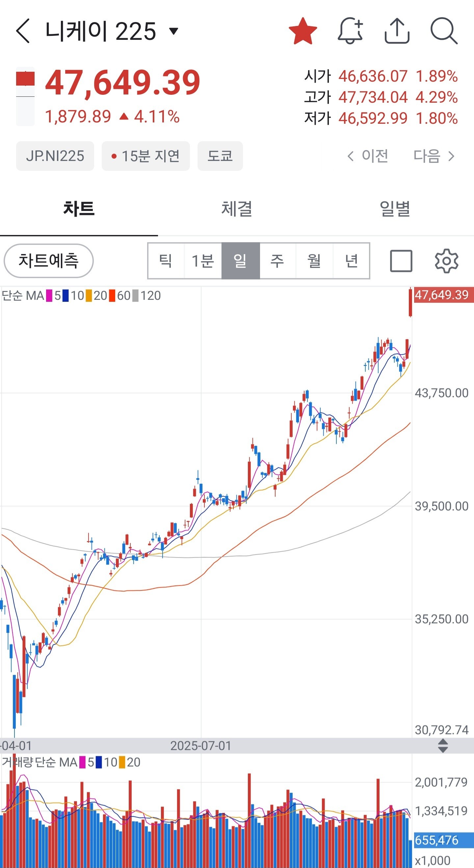Image resolution: width=474 pixels, height=868 pixels.
Task: Expand the 니케이 225 index dropdown
Action: (x=173, y=31)
